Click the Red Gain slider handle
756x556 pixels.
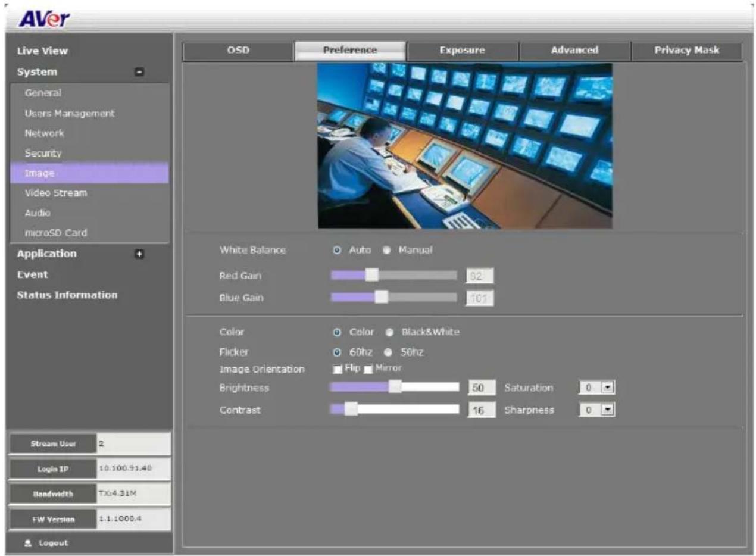click(372, 275)
